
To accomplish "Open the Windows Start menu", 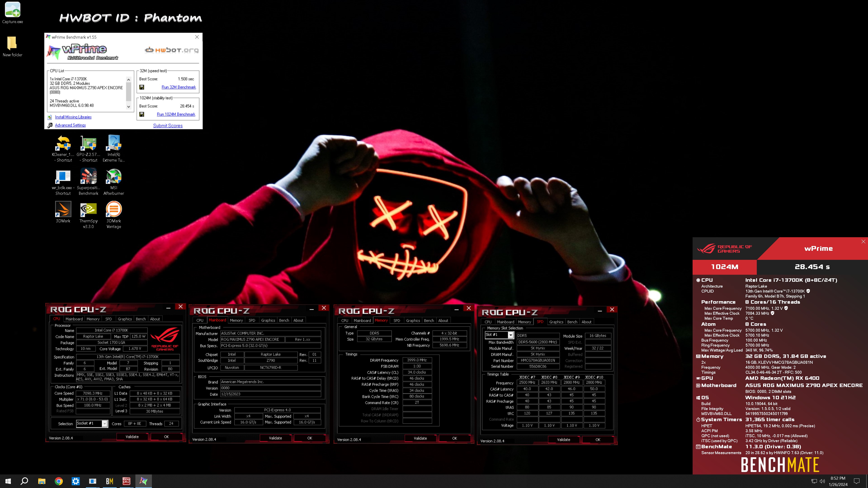I will 8,481.
